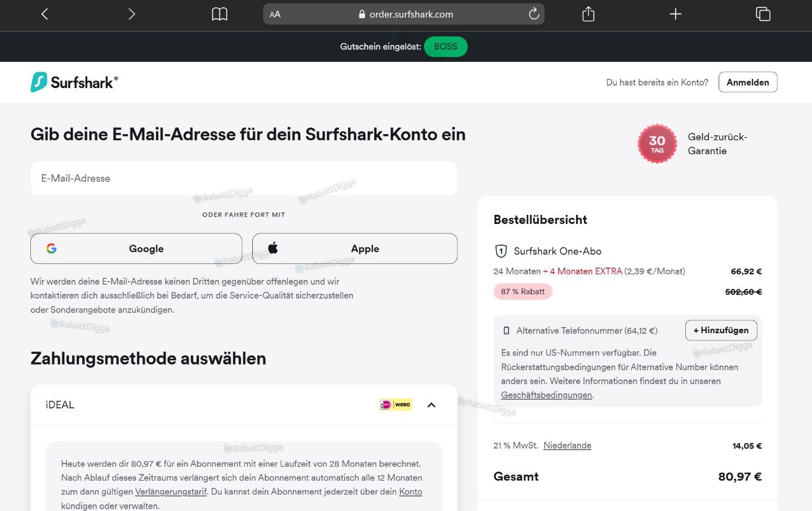This screenshot has width=812, height=511.
Task: Click 'Du hast bereits ein Konto?' text
Action: pyautogui.click(x=657, y=83)
